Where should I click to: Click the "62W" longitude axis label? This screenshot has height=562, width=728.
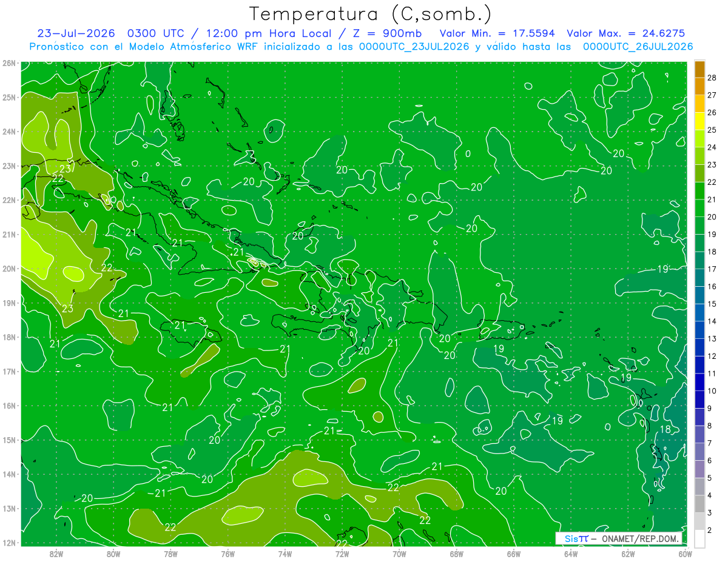[629, 554]
